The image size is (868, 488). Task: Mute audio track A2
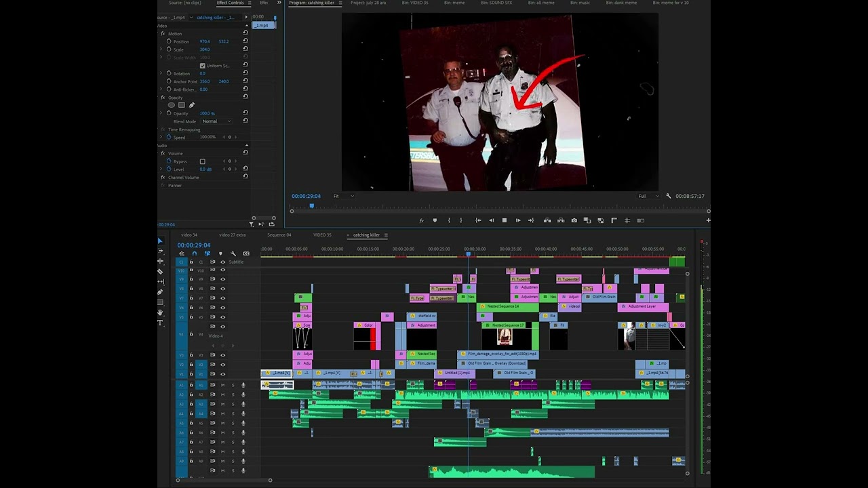[222, 394]
